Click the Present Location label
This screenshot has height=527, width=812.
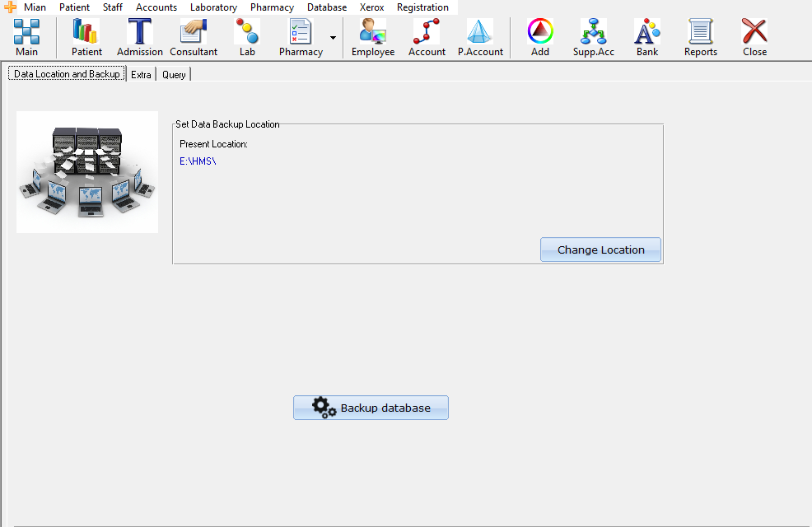point(213,144)
